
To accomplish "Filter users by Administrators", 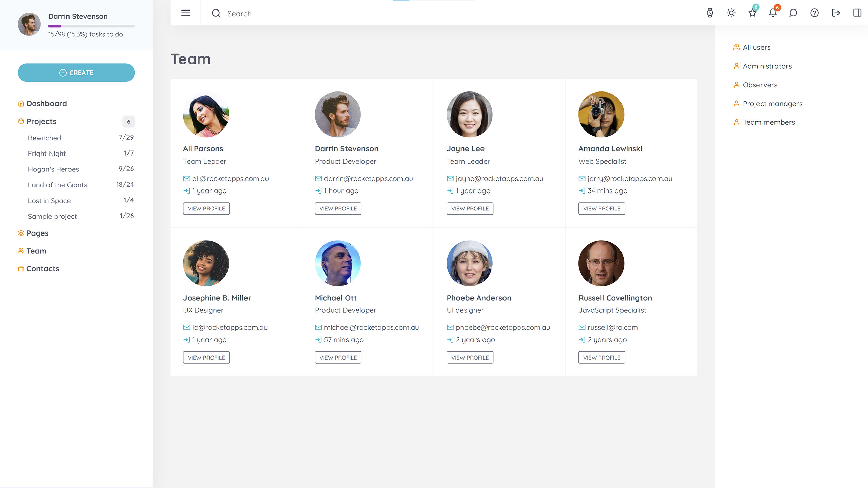I will [767, 66].
